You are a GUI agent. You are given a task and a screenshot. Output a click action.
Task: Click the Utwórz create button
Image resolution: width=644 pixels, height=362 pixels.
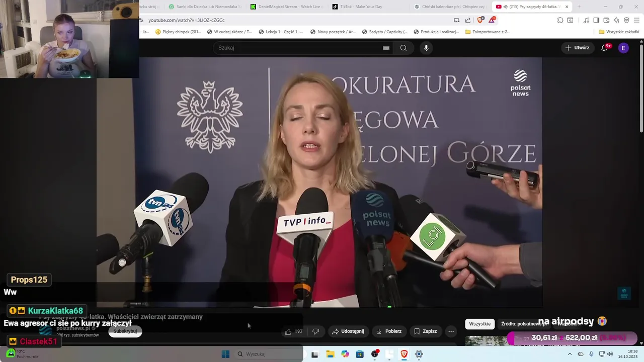pos(578,48)
